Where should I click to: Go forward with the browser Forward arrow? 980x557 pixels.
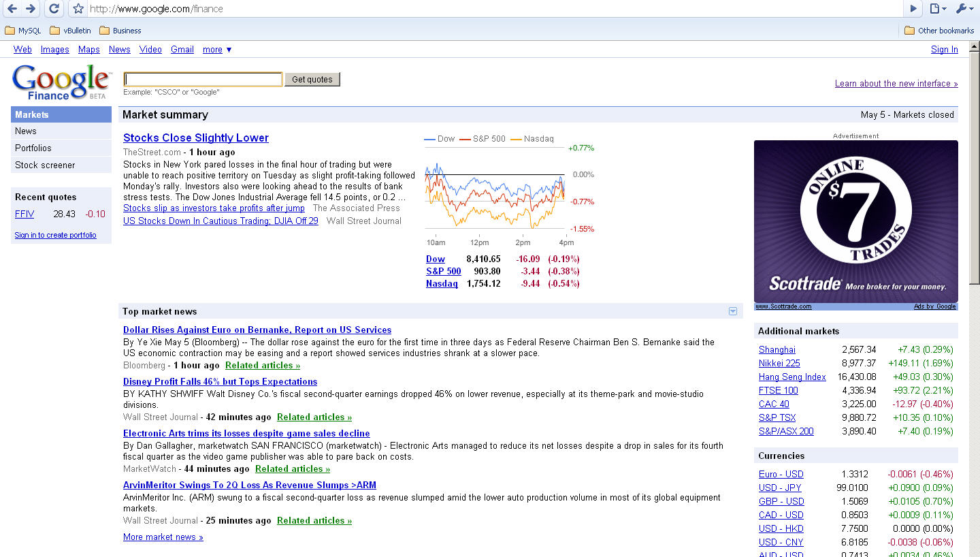coord(31,9)
